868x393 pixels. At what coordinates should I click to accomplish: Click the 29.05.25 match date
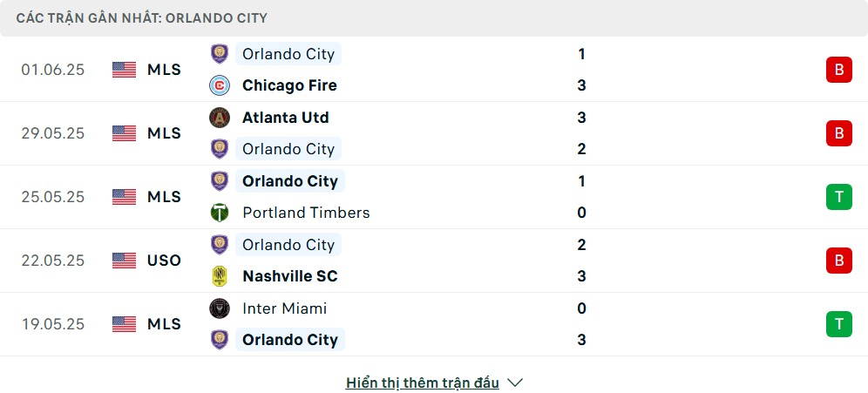coord(53,133)
